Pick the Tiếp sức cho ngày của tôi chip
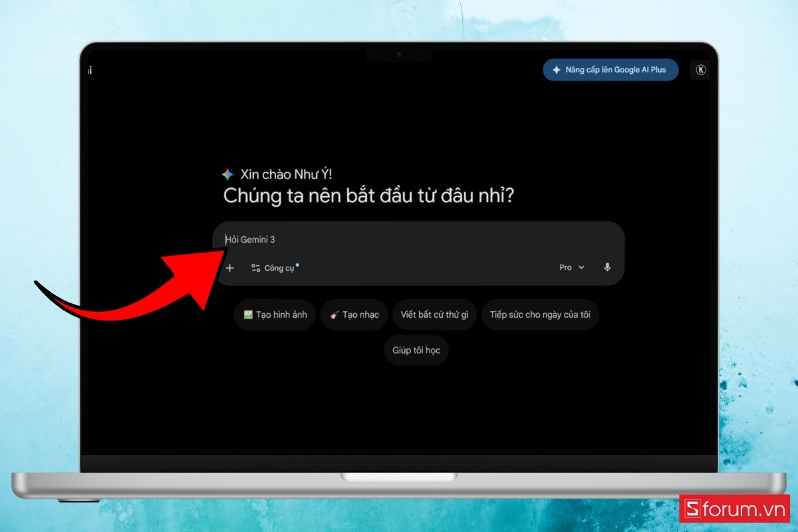The image size is (798, 532). click(x=540, y=315)
